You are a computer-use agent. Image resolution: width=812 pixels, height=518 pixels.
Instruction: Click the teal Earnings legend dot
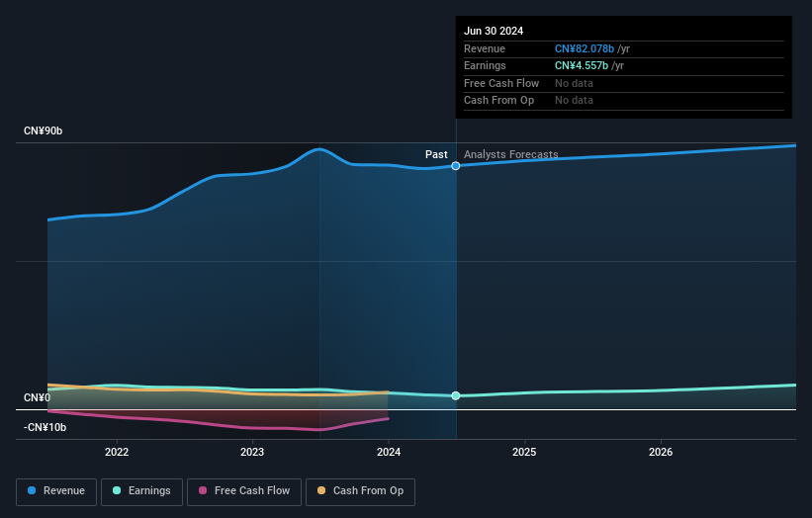(117, 490)
